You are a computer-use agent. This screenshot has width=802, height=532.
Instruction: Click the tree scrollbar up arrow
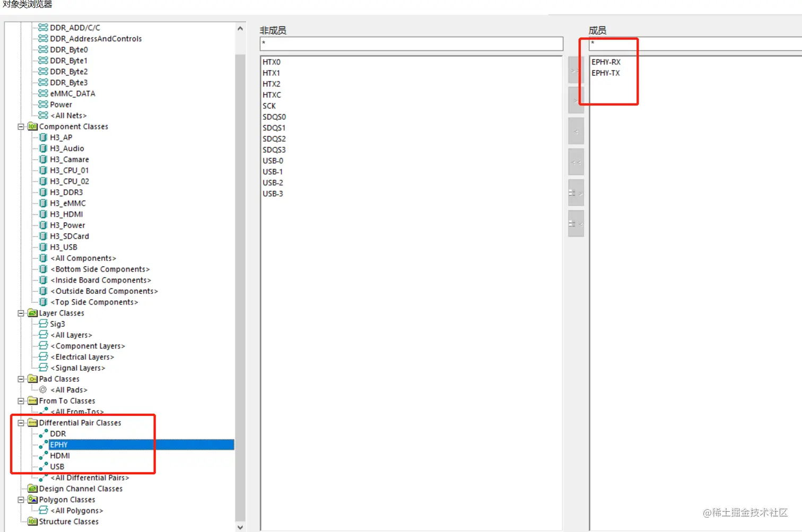240,29
